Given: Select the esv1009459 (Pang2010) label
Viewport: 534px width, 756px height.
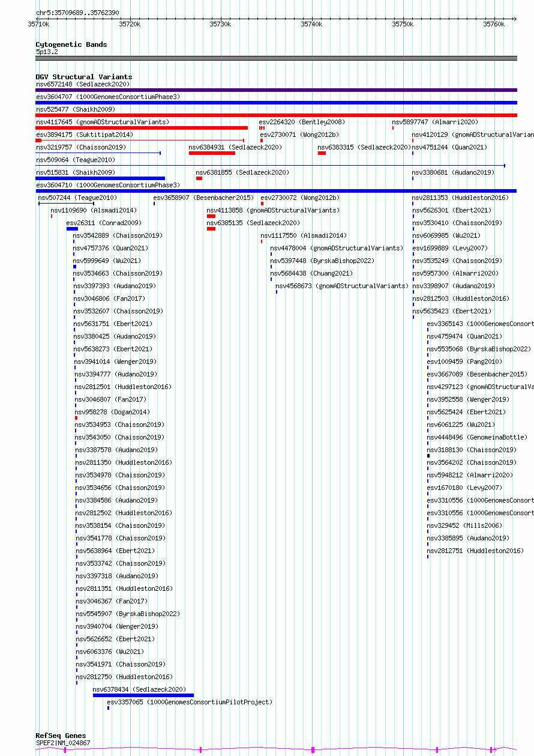Looking at the screenshot, I should [x=465, y=361].
